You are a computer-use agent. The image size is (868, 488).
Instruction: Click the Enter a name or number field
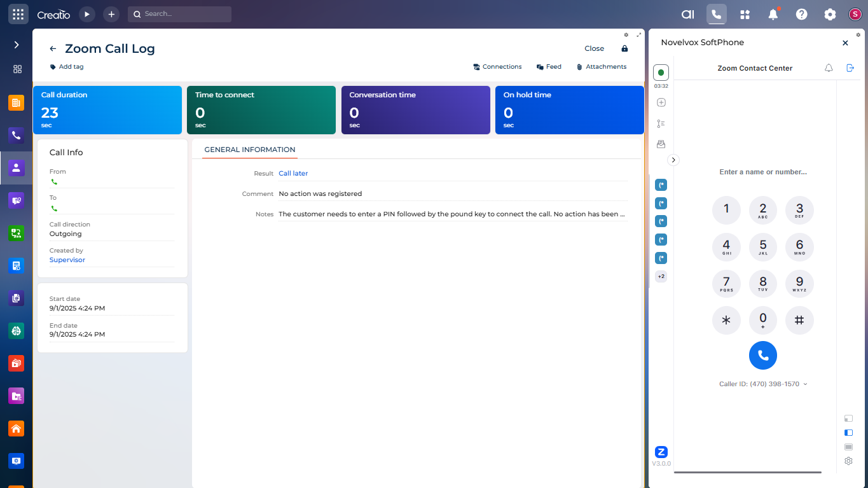(762, 172)
